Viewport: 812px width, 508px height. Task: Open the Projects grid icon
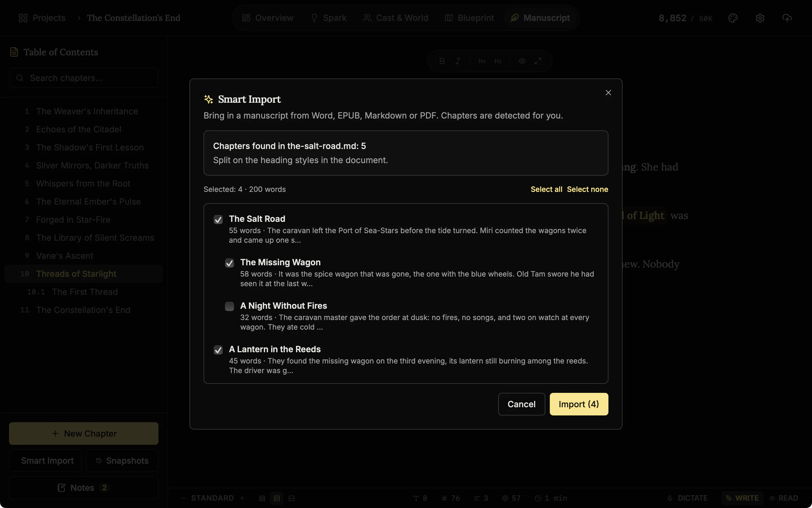pos(23,18)
